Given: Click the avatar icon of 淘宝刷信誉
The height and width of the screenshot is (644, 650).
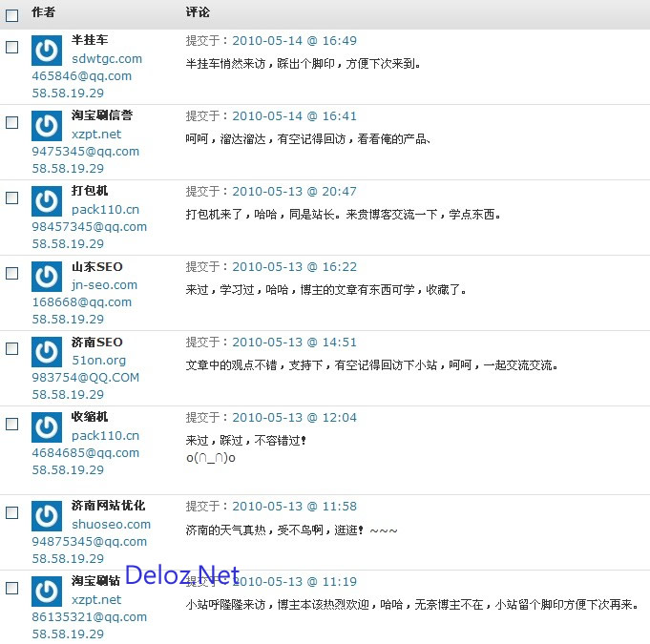Looking at the screenshot, I should tap(47, 126).
